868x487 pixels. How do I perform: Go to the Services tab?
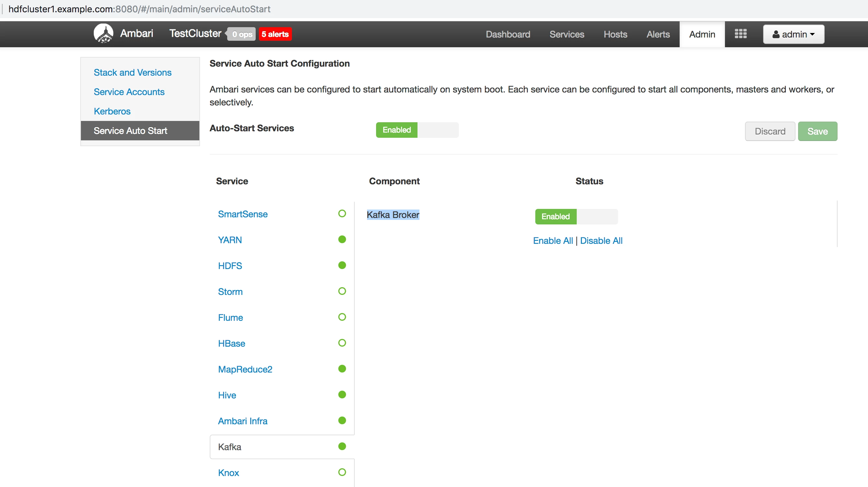click(567, 34)
